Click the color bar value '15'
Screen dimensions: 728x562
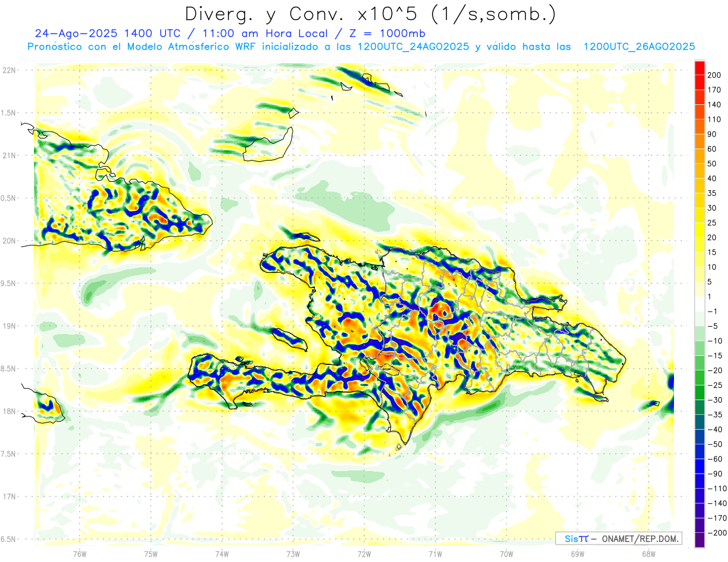[712, 252]
